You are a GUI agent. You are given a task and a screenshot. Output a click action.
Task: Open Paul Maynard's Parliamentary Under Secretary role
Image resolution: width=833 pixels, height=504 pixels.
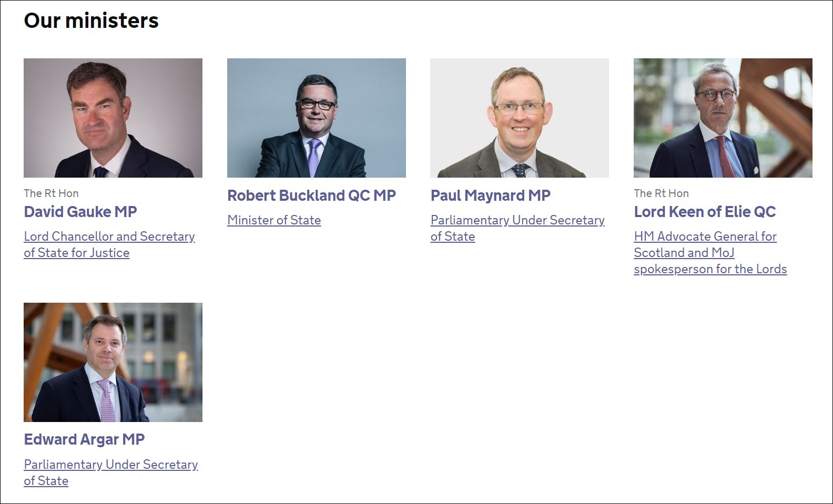pos(517,220)
